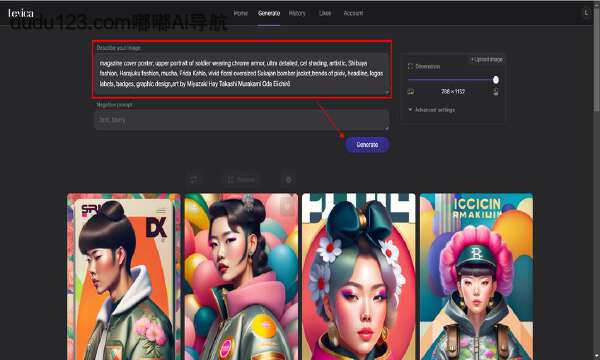The image size is (600, 360).
Task: Open the user avatar in top-right corner
Action: pos(586,13)
